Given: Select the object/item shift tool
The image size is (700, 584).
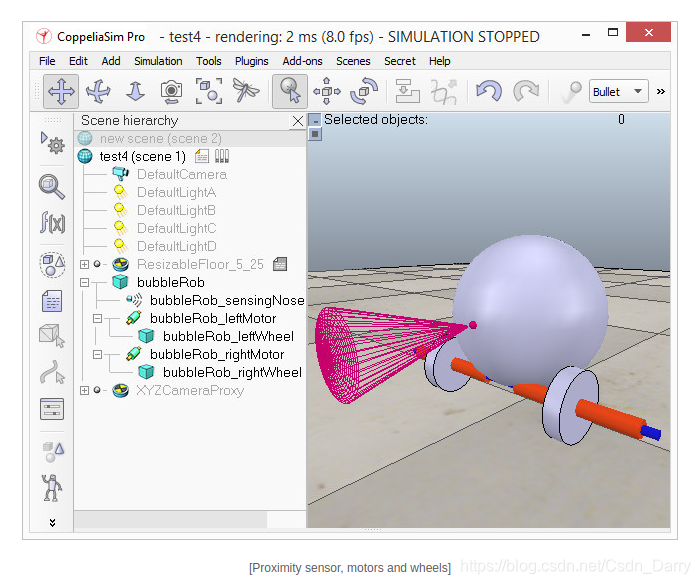Looking at the screenshot, I should [x=327, y=92].
